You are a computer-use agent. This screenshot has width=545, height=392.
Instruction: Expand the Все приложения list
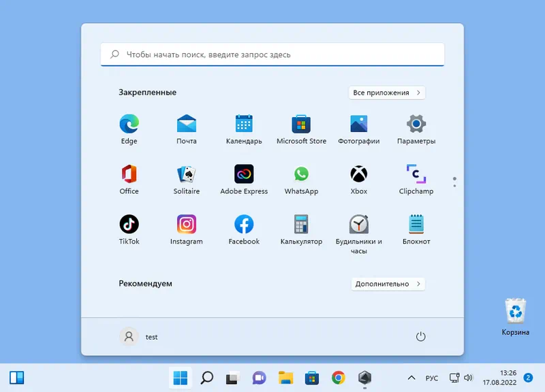click(388, 93)
